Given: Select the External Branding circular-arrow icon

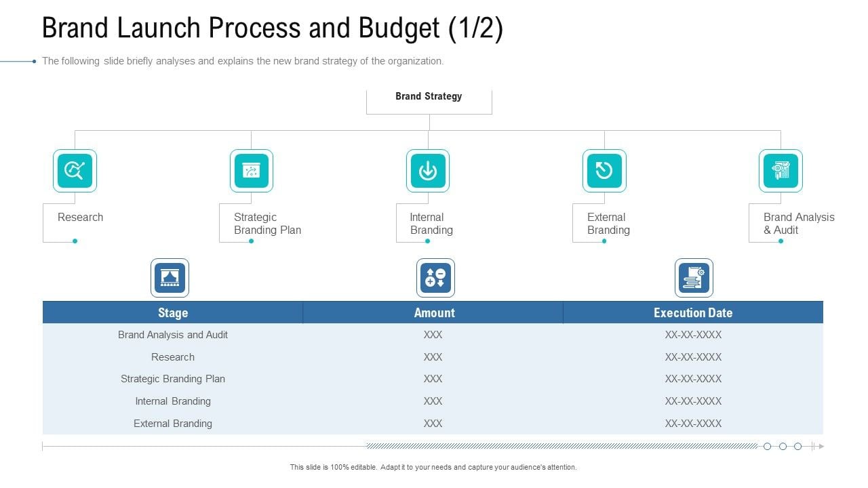Looking at the screenshot, I should pyautogui.click(x=604, y=171).
